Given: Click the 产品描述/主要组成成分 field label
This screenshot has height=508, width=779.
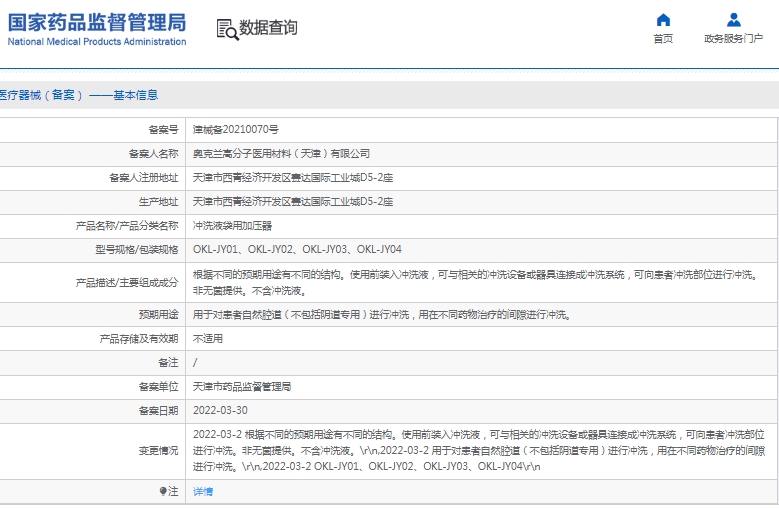Looking at the screenshot, I should pos(127,283).
